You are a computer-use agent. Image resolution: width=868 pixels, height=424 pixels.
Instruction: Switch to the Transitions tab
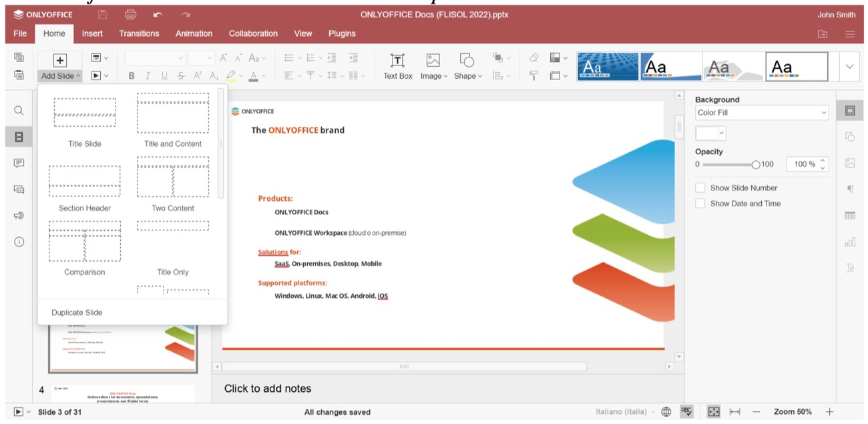click(139, 33)
